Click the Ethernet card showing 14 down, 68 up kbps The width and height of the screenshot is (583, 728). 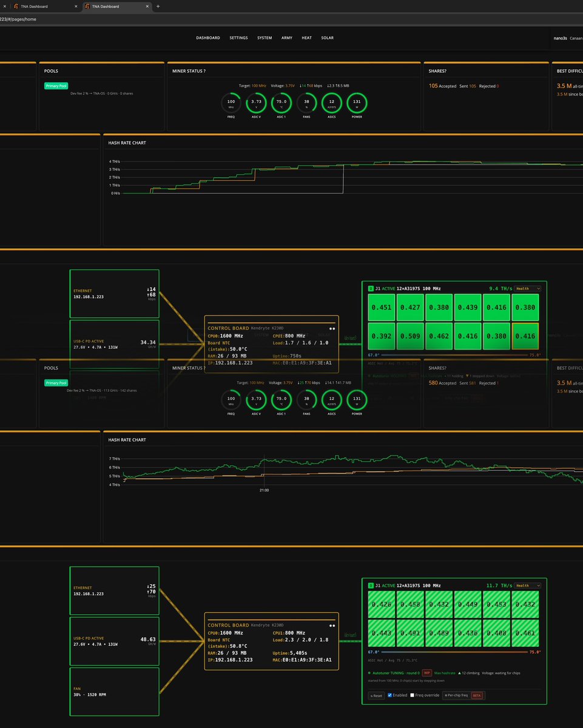click(115, 294)
